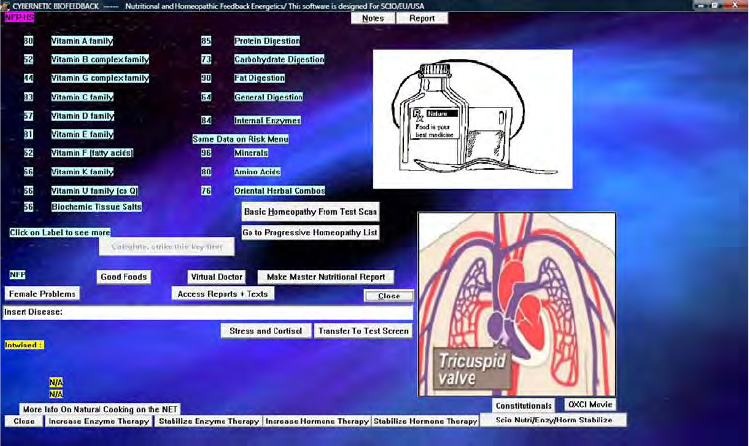Open Vitamin B complex family details
The width and height of the screenshot is (749, 446).
pos(99,60)
